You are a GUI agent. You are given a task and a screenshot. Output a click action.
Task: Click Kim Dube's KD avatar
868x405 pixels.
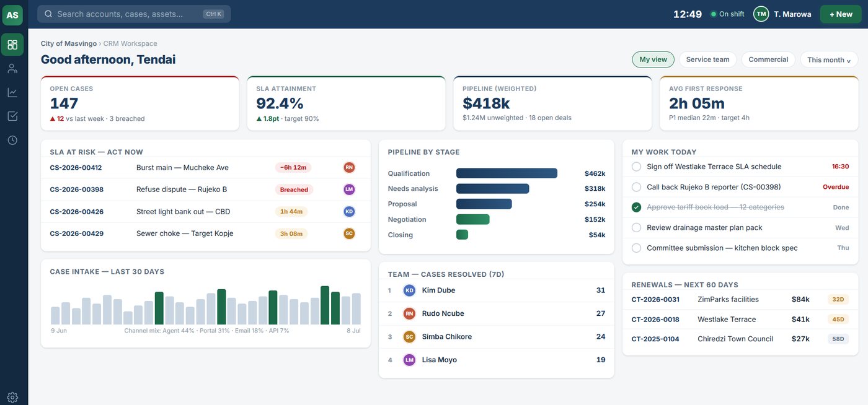409,290
